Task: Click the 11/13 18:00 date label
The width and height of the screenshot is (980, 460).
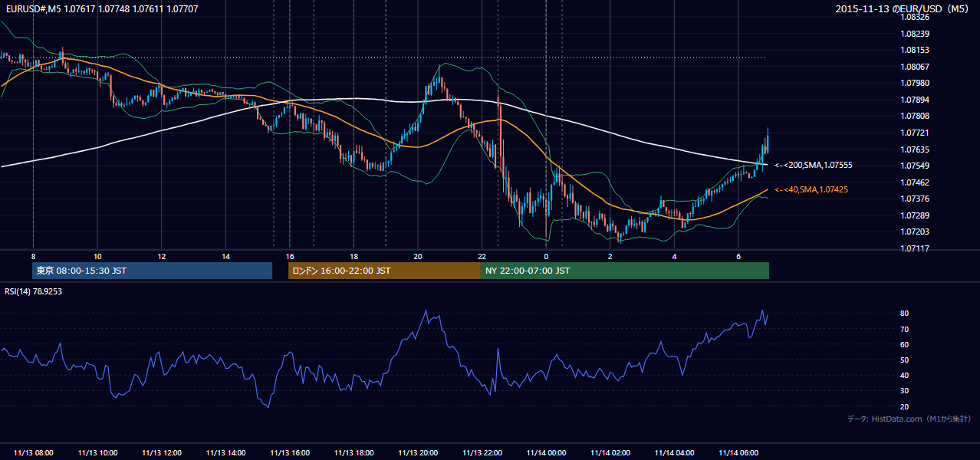Action: tap(354, 453)
